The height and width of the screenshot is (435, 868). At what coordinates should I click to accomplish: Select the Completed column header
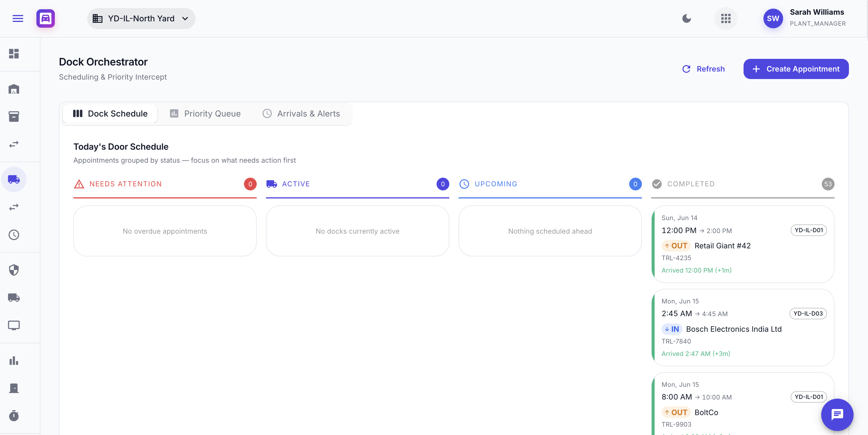(742, 184)
